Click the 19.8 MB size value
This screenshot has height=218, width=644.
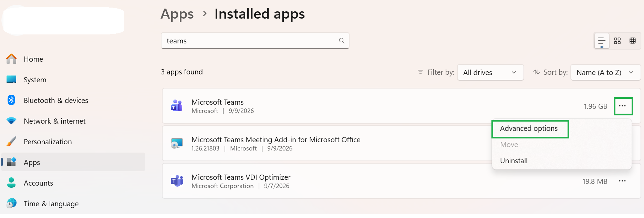(595, 181)
